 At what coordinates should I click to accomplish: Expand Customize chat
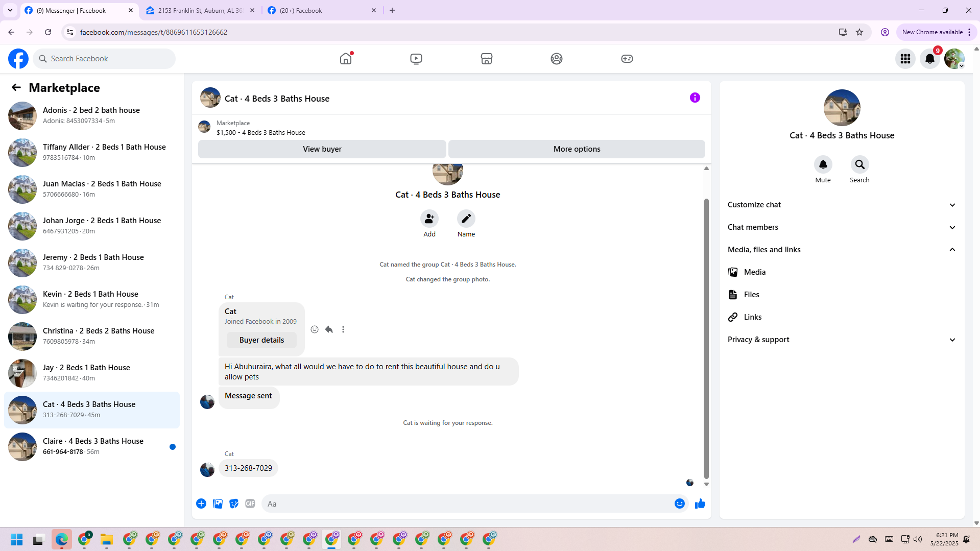point(842,205)
